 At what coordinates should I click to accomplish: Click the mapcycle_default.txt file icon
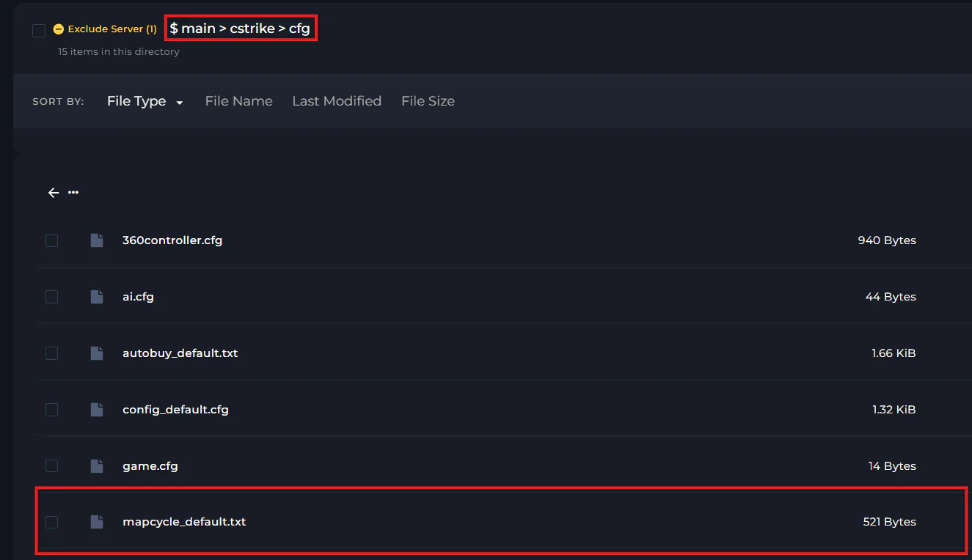coord(96,522)
